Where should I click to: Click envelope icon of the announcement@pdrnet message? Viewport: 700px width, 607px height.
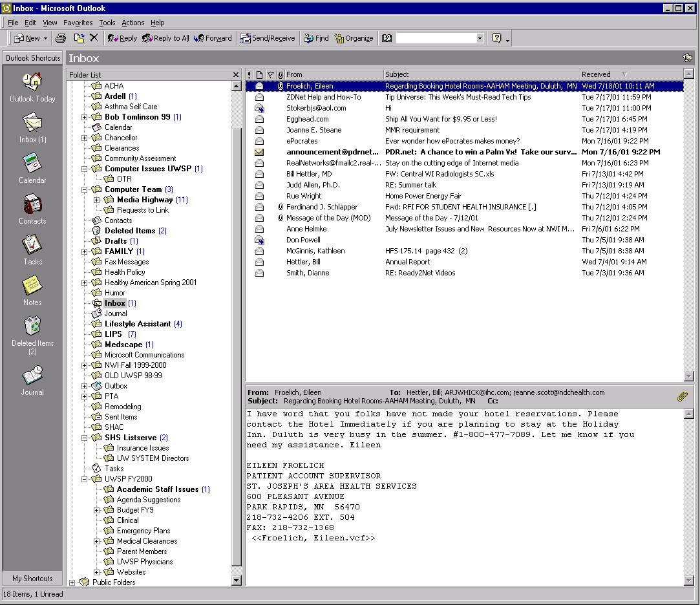259,152
